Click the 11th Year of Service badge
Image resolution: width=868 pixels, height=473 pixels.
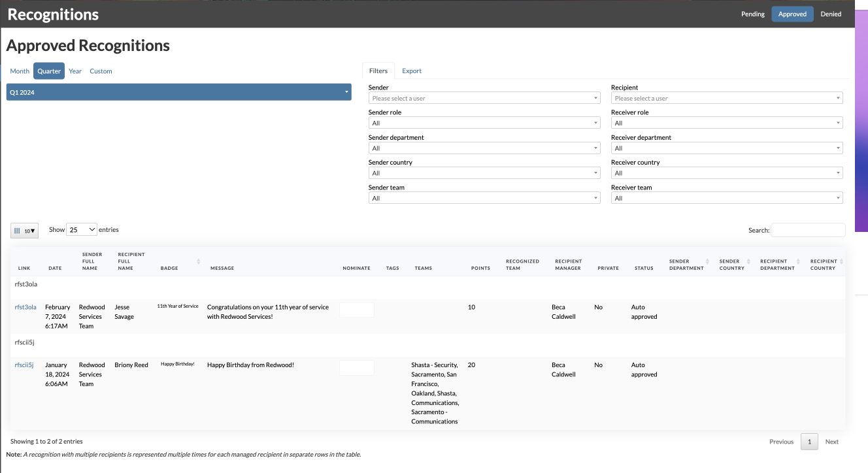tap(178, 306)
